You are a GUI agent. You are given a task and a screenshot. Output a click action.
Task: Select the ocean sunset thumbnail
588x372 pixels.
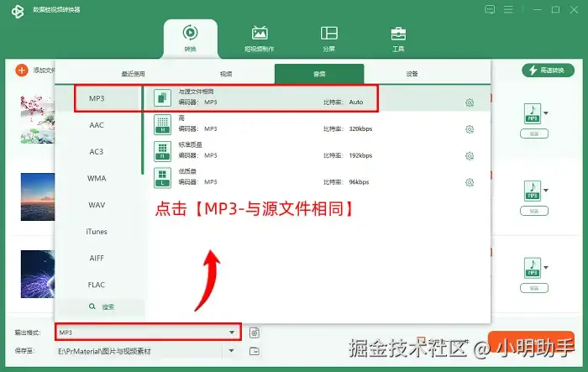point(38,196)
